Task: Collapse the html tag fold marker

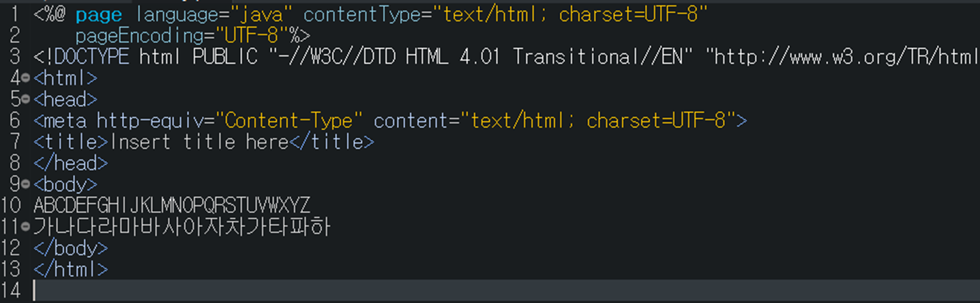Action: (26, 78)
